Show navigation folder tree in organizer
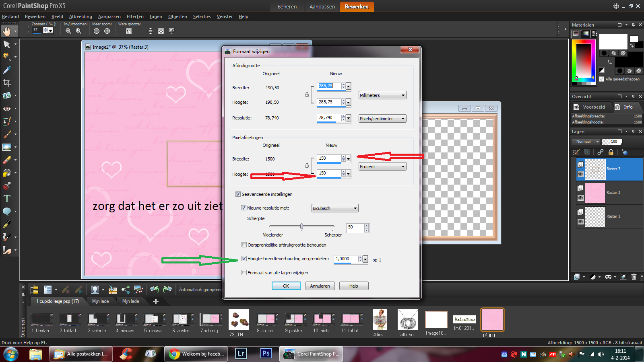 point(34,290)
